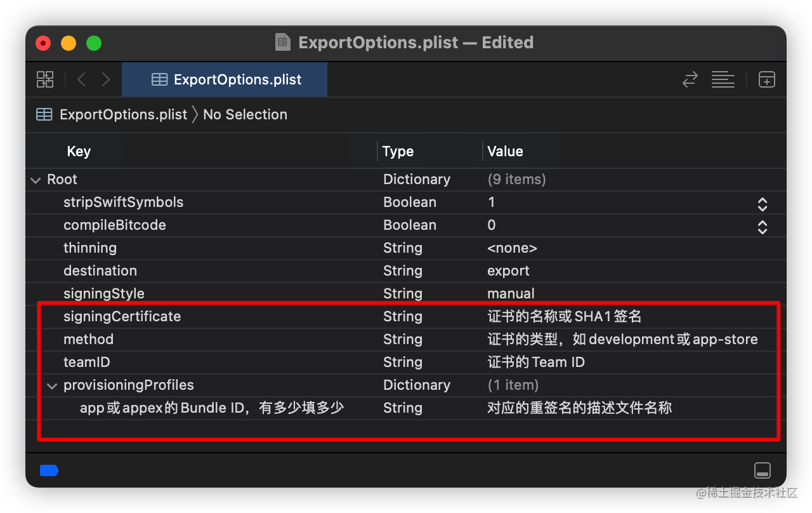812x513 pixels.
Task: Open the compileBitcode value stepper
Action: (x=763, y=227)
